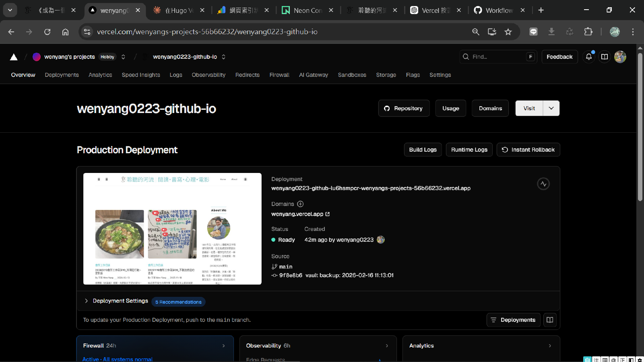Click the deployment activity pulse icon
Image resolution: width=644 pixels, height=362 pixels.
[x=543, y=184]
